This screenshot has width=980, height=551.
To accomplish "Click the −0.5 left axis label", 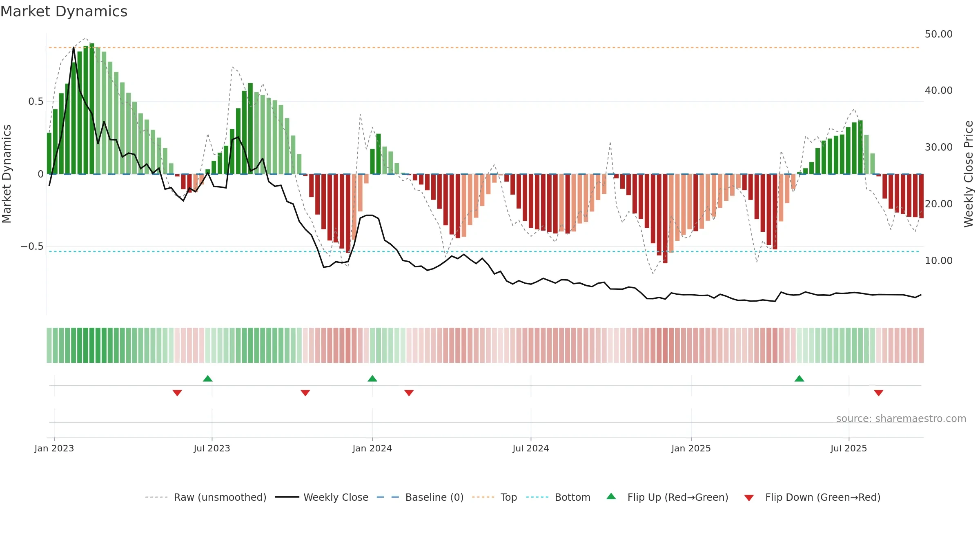I will tap(32, 247).
